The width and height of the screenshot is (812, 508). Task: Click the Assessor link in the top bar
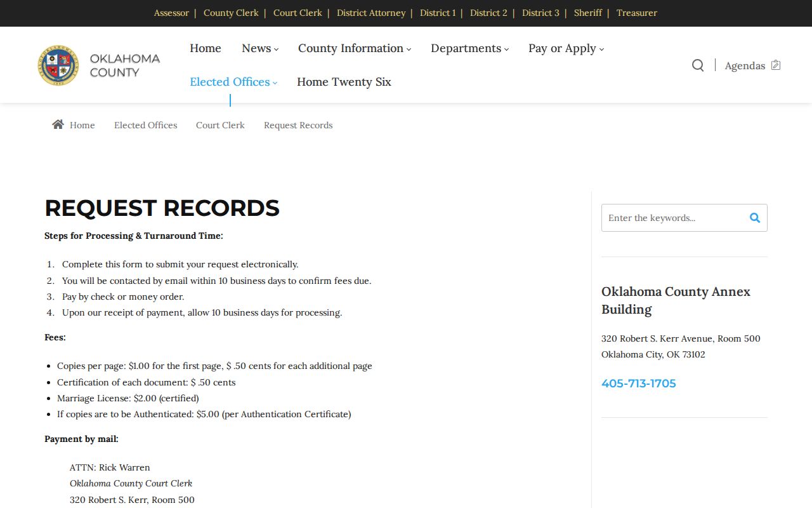171,13
